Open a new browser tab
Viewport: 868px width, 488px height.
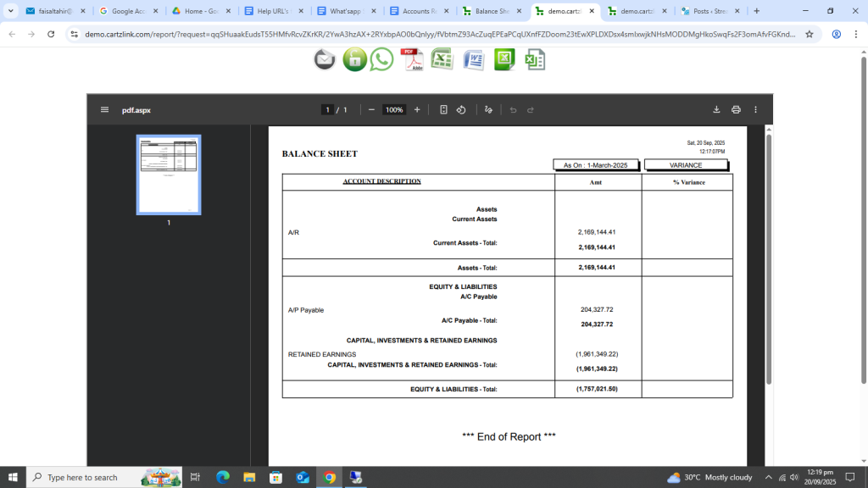click(757, 11)
